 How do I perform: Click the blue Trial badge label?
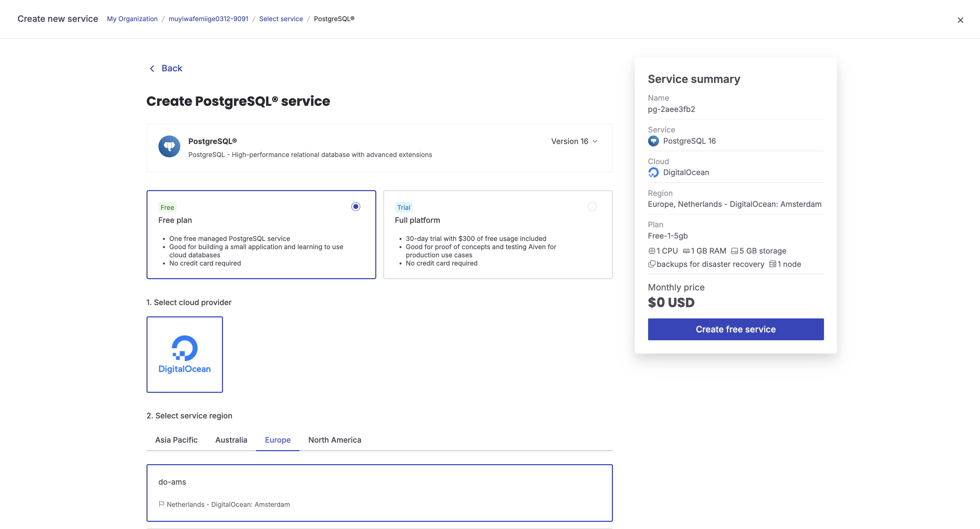click(x=404, y=208)
